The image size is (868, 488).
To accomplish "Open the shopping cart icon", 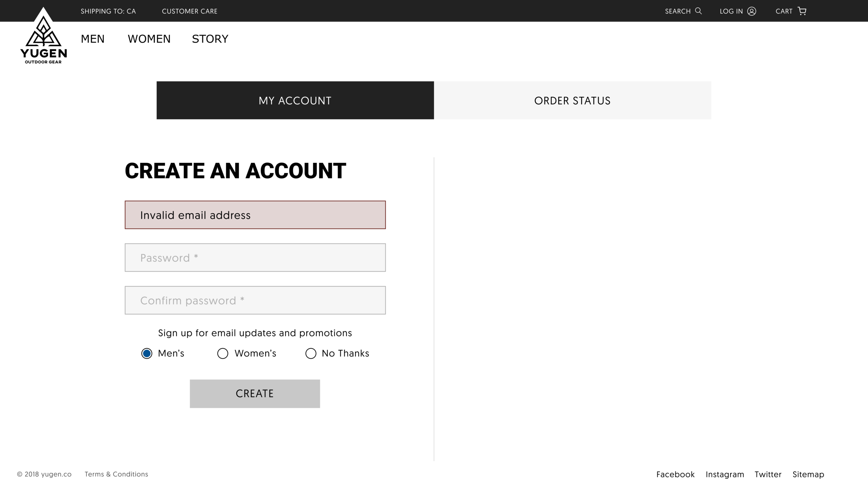I will 802,11.
